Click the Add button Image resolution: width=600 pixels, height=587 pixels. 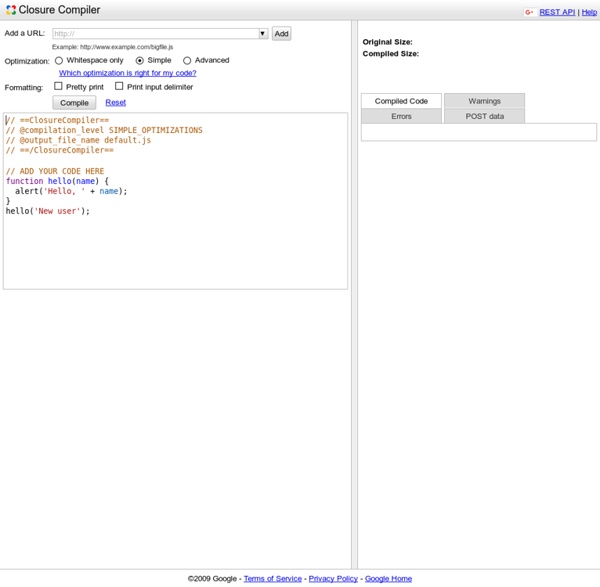pos(281,34)
